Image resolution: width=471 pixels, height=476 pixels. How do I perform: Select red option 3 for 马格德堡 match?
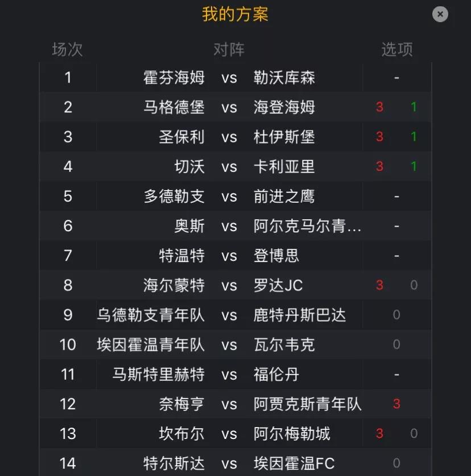click(x=379, y=107)
